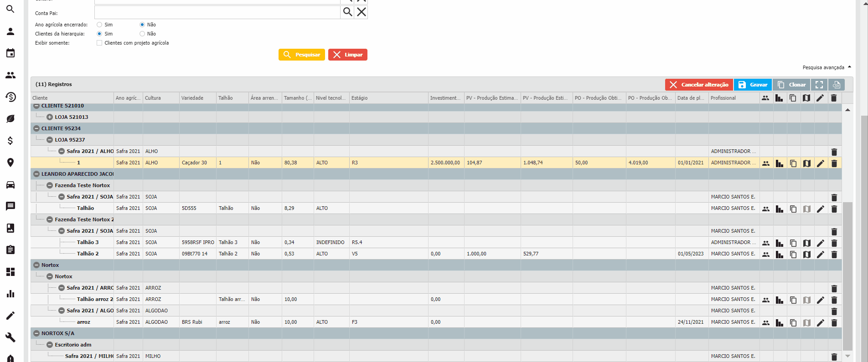Click Cancelar alteração button
This screenshot has width=868, height=362.
699,85
